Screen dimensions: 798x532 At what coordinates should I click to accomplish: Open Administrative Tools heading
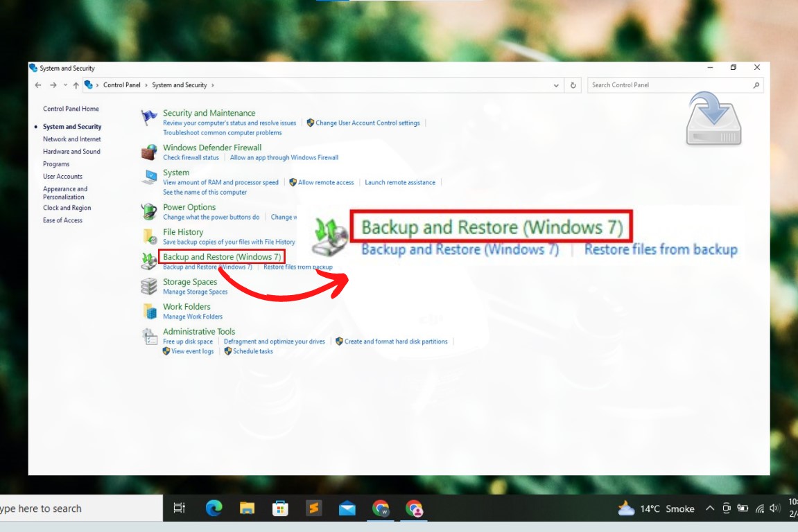coord(199,332)
